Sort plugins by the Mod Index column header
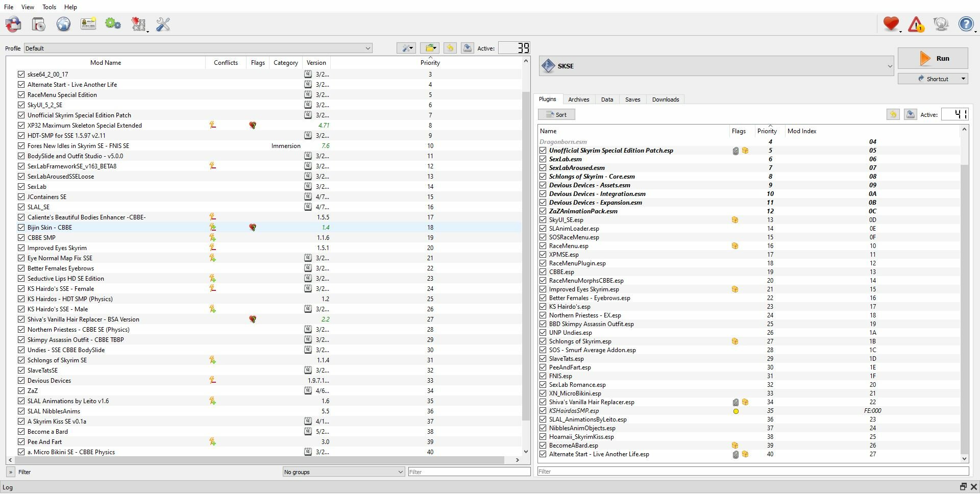The height and width of the screenshot is (494, 980). [x=872, y=131]
